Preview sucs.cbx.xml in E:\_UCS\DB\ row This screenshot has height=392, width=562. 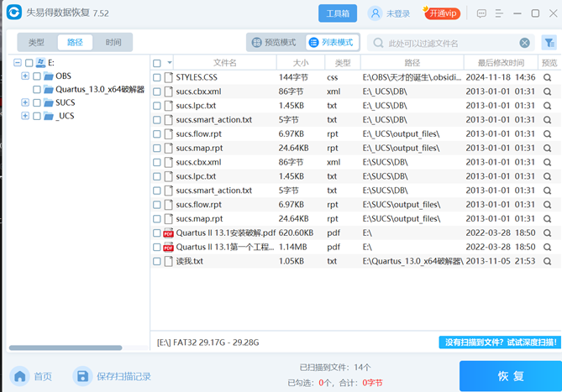click(547, 91)
